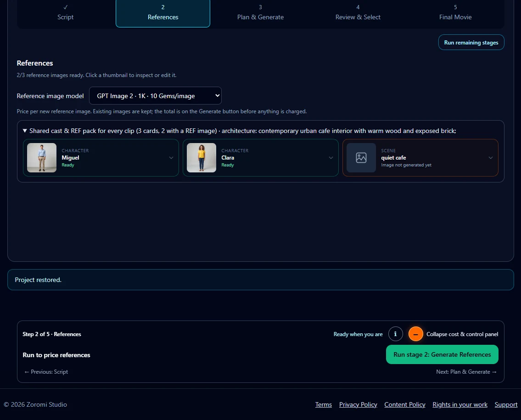Click the 'Run to price references' text
The image size is (521, 420).
click(56, 355)
